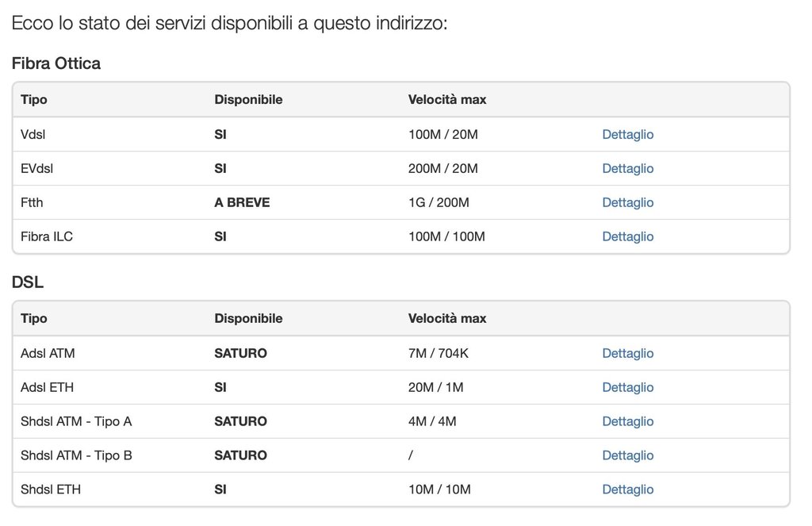Click the DSL section heading
This screenshot has width=812, height=526.
pyautogui.click(x=27, y=282)
